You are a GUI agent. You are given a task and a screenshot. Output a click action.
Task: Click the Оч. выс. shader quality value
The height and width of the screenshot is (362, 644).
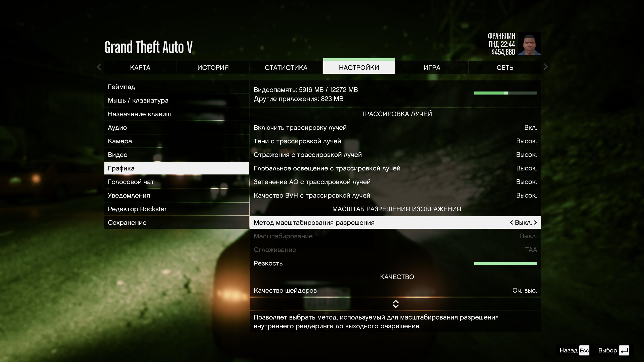click(525, 291)
